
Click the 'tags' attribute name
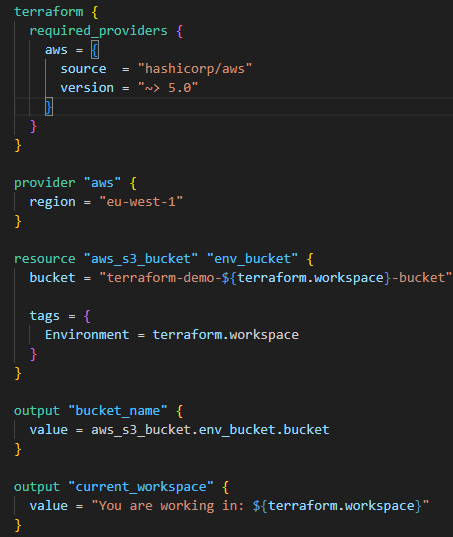pos(45,316)
